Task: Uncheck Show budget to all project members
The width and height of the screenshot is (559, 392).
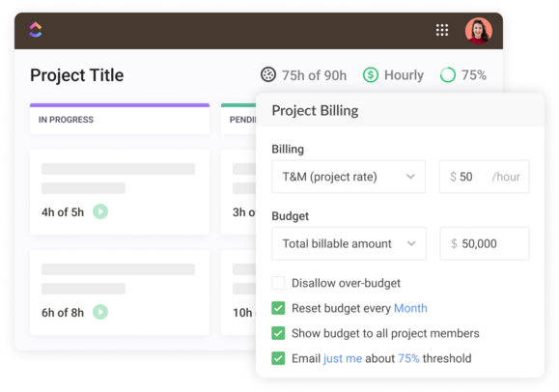Action: (x=278, y=333)
